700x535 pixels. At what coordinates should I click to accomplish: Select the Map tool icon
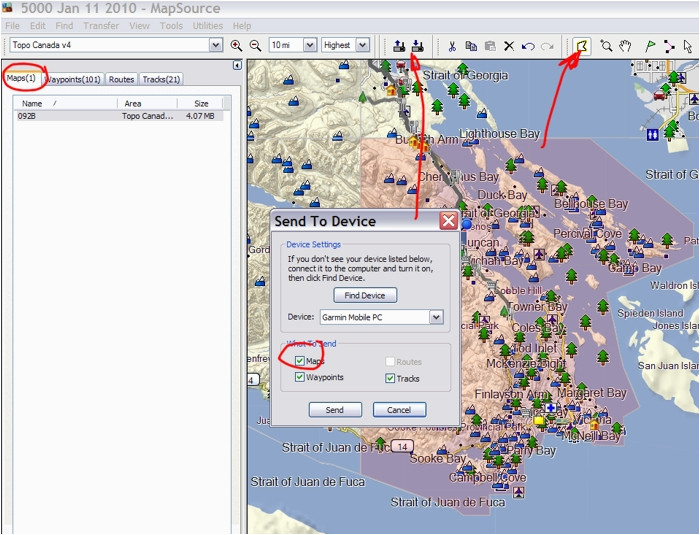[x=582, y=46]
